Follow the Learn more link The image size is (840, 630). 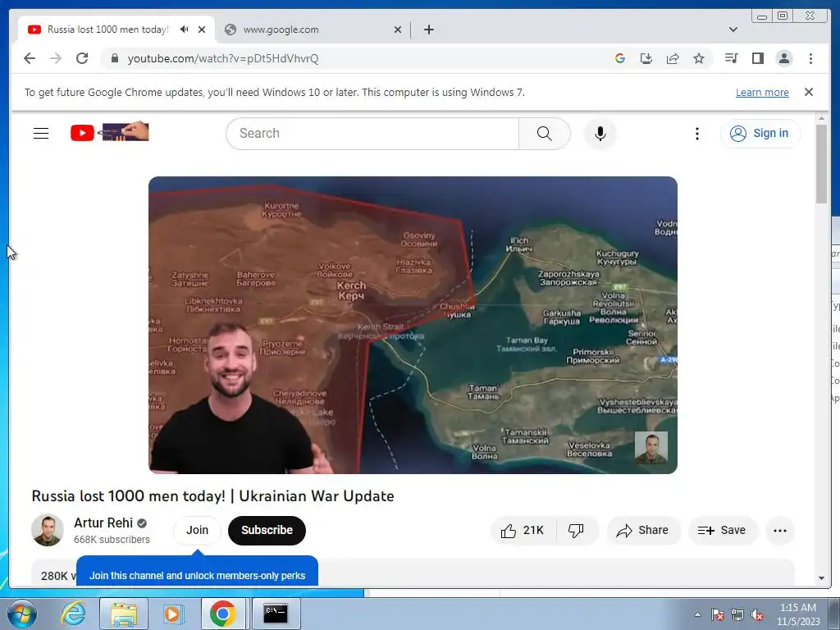tap(762, 92)
